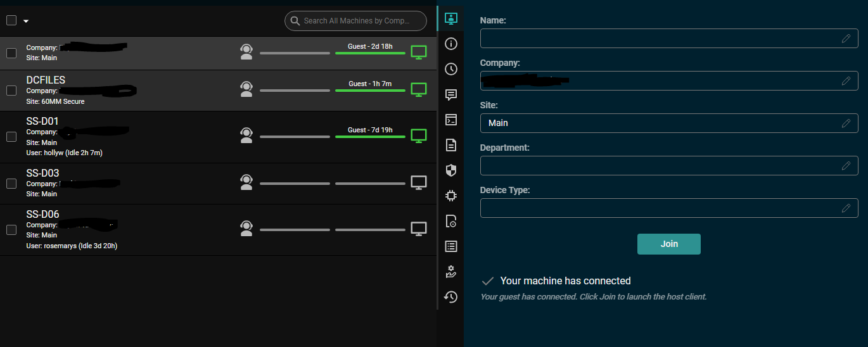This screenshot has width=868, height=347.
Task: Expand the select-all dropdown arrow
Action: point(26,21)
